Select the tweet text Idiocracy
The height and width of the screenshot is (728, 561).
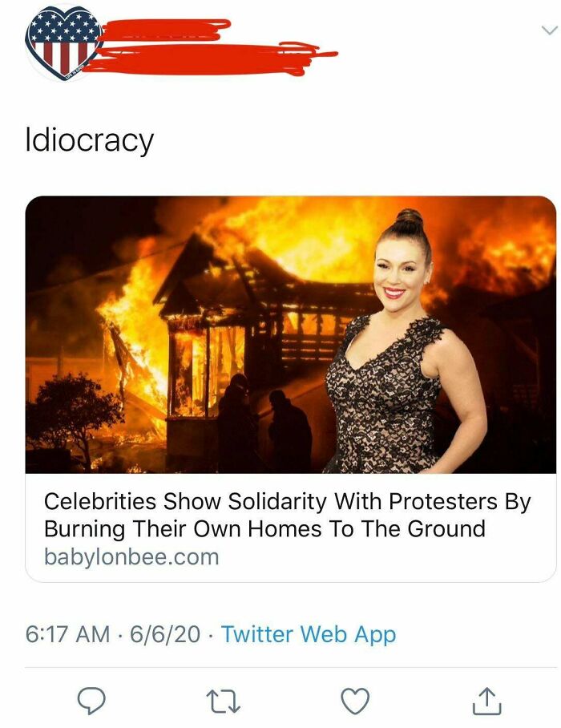(x=91, y=138)
